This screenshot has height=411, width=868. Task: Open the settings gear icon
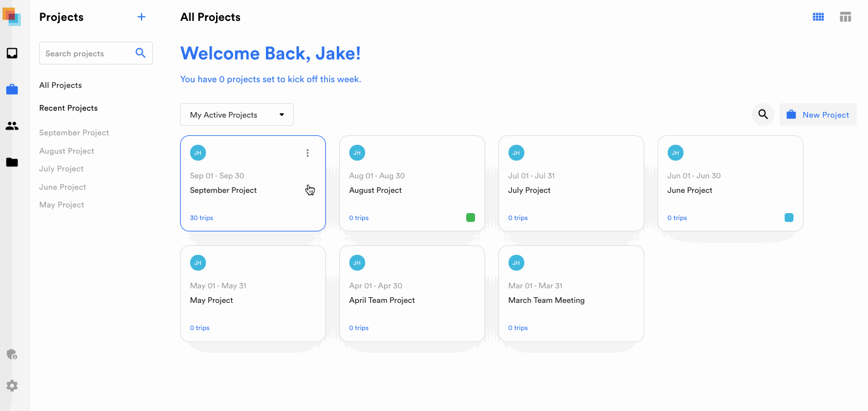(11, 385)
